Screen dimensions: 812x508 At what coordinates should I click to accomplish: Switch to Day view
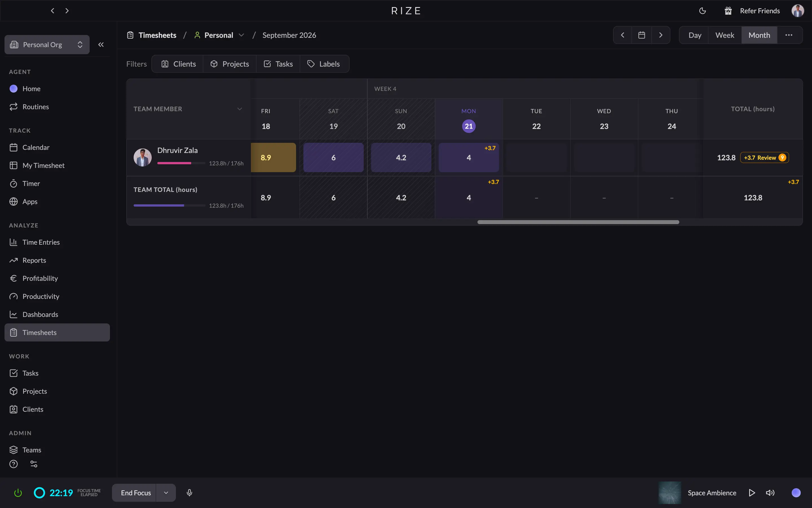[694, 35]
